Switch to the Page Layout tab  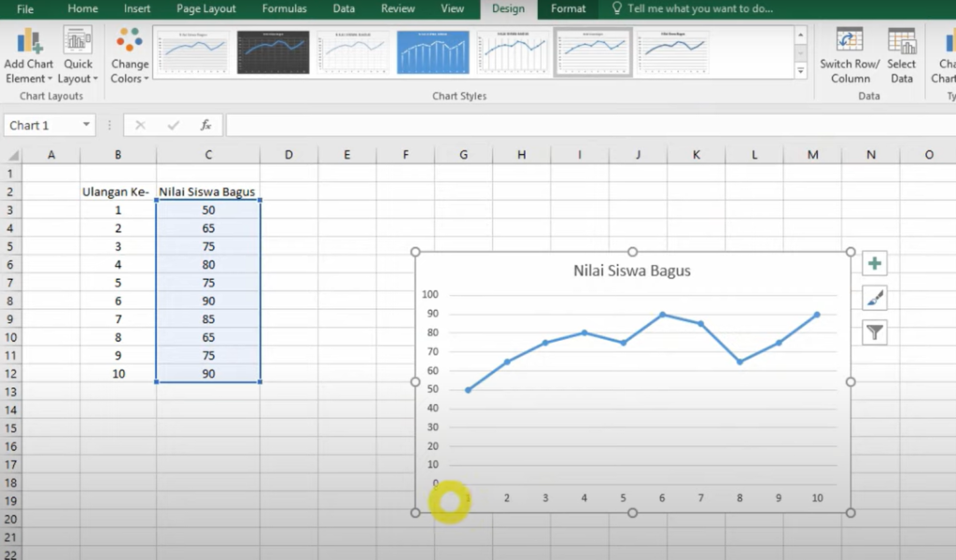pos(206,8)
